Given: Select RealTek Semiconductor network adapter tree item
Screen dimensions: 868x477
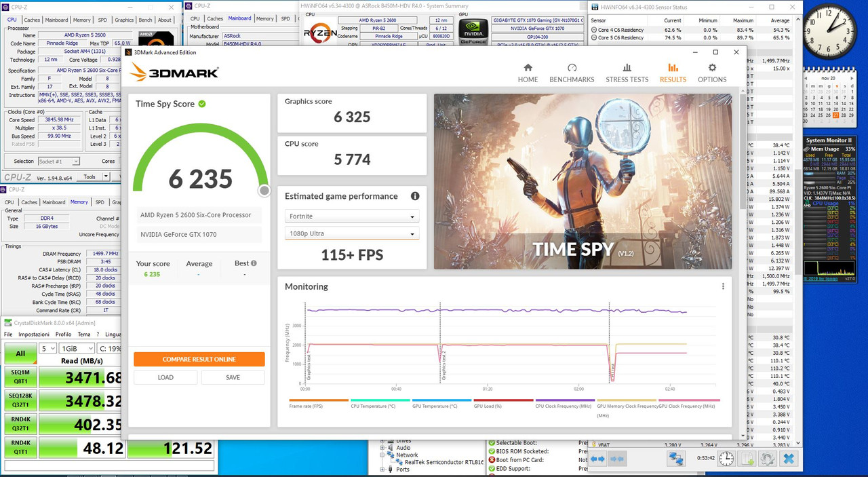Looking at the screenshot, I should tap(439, 462).
